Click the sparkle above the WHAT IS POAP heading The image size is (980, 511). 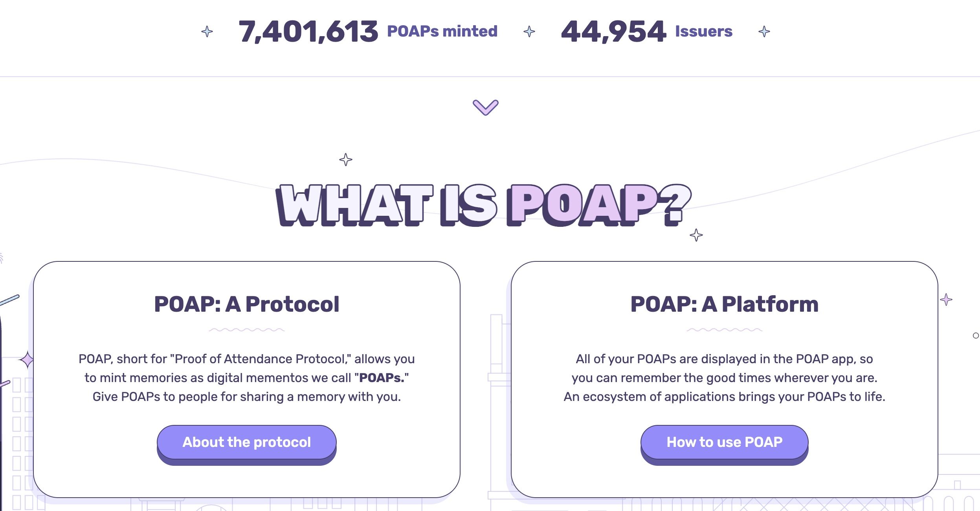(x=346, y=160)
